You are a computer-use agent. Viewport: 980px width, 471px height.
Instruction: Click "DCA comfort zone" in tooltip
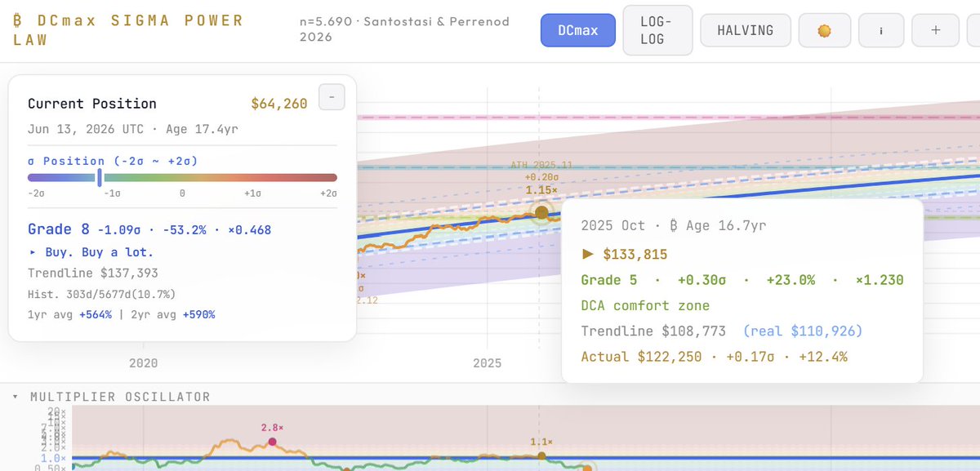tap(645, 305)
